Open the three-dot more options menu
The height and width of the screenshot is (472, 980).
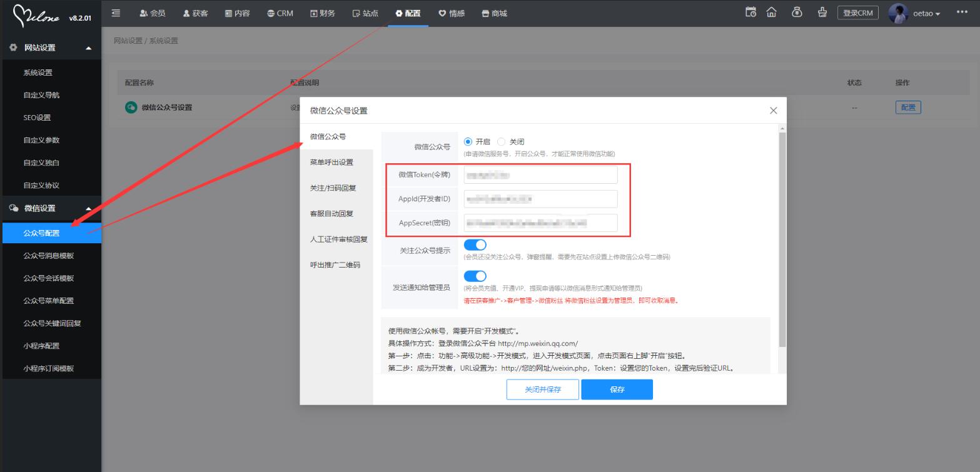tap(962, 13)
